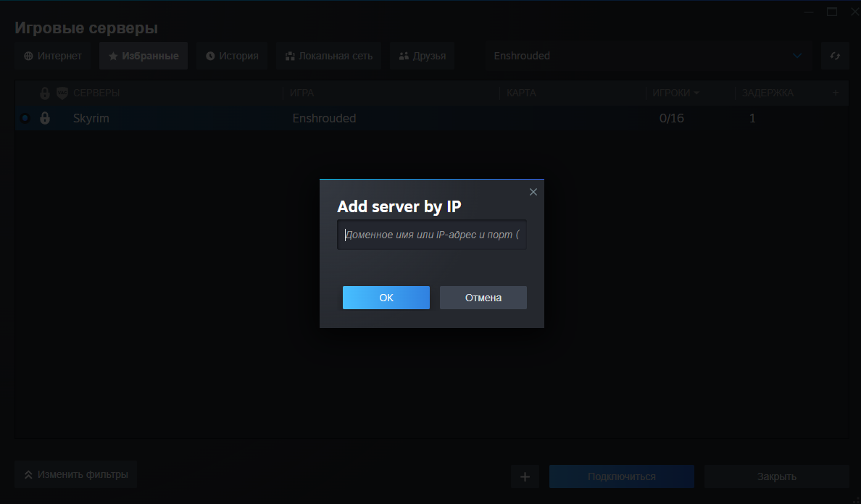Viewport: 861px width, 504px height.
Task: Click the favorite indicator beside Skyrim
Action: [25, 118]
